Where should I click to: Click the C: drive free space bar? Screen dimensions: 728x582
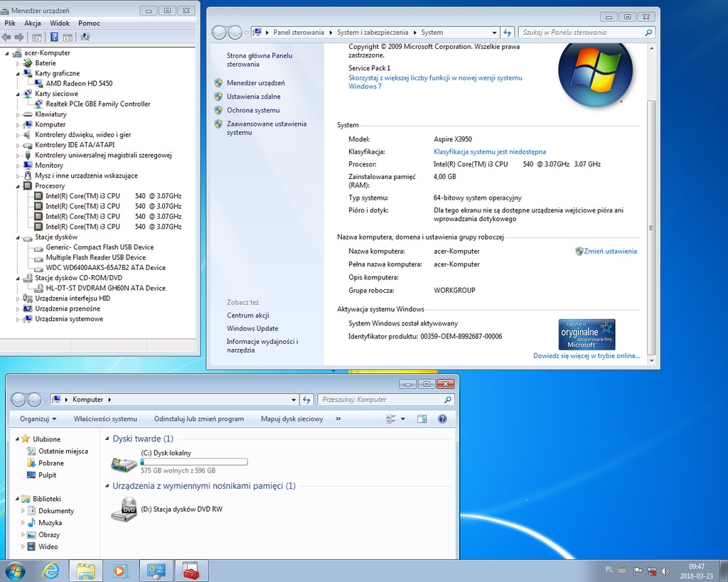194,462
